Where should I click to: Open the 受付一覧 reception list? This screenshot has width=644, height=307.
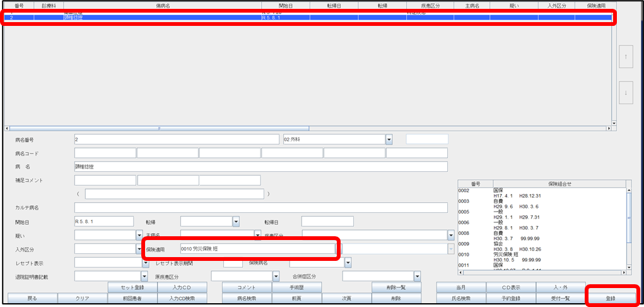tap(560, 298)
